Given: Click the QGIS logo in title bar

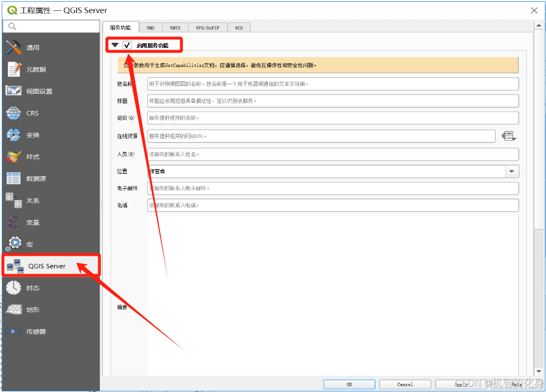Looking at the screenshot, I should pos(12,10).
